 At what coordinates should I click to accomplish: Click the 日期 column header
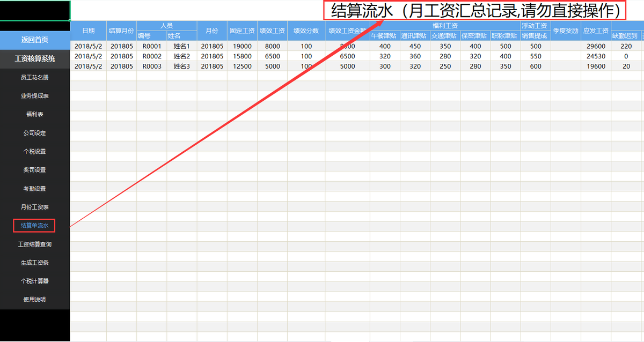[89, 31]
